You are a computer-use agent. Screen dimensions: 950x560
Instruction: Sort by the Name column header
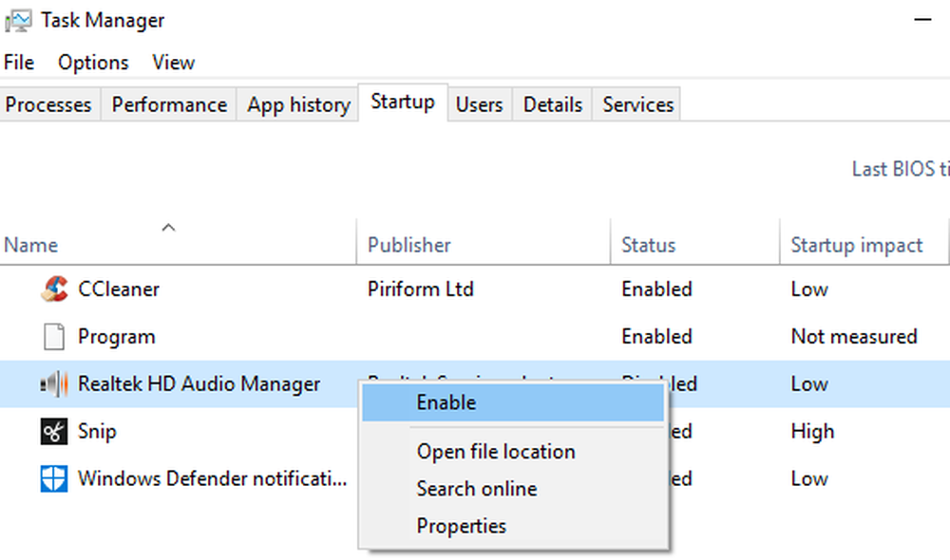(31, 245)
